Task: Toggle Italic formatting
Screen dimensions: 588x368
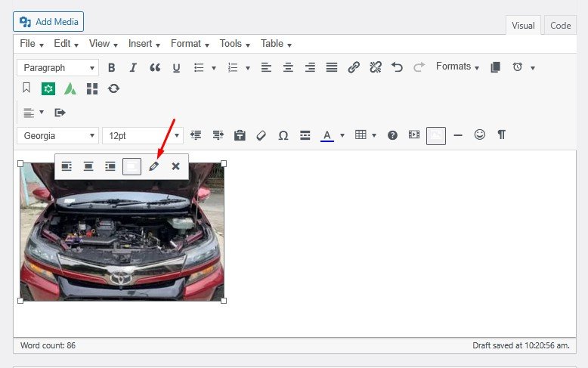Action: pyautogui.click(x=133, y=67)
